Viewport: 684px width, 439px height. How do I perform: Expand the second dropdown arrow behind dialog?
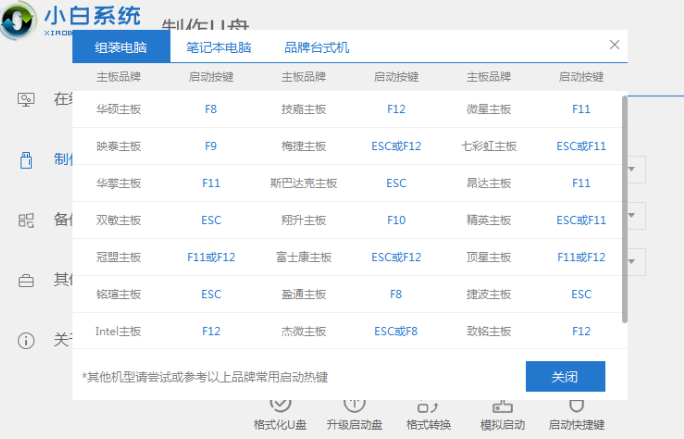point(632,215)
